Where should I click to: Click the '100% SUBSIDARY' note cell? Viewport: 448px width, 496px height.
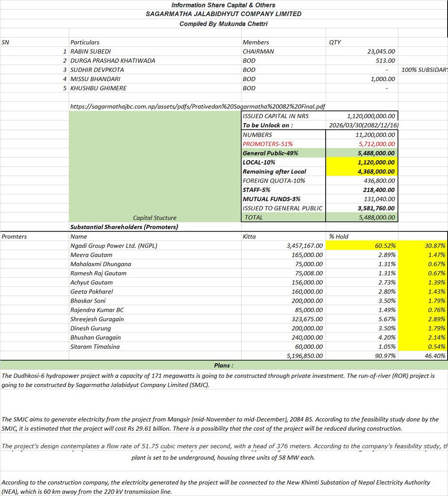(423, 70)
